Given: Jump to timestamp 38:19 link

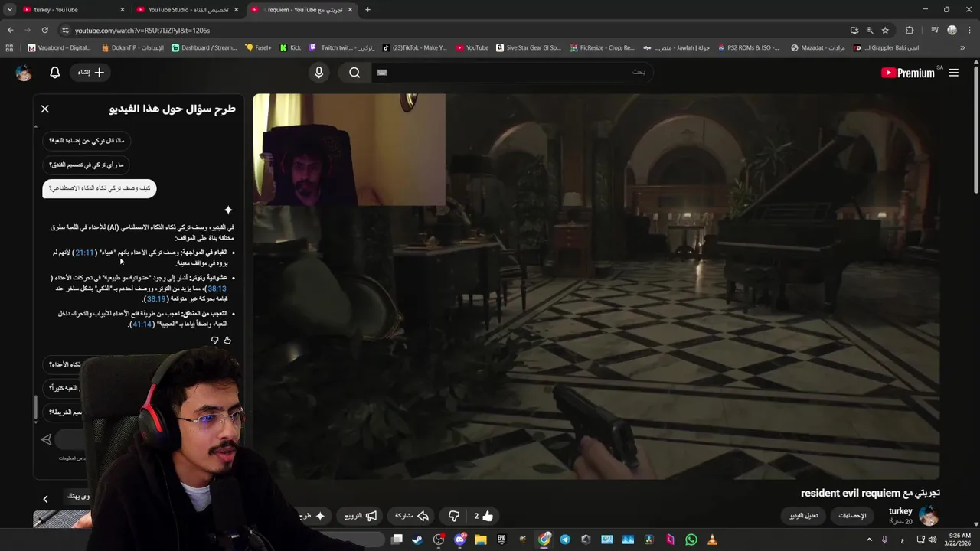Looking at the screenshot, I should pos(156,299).
